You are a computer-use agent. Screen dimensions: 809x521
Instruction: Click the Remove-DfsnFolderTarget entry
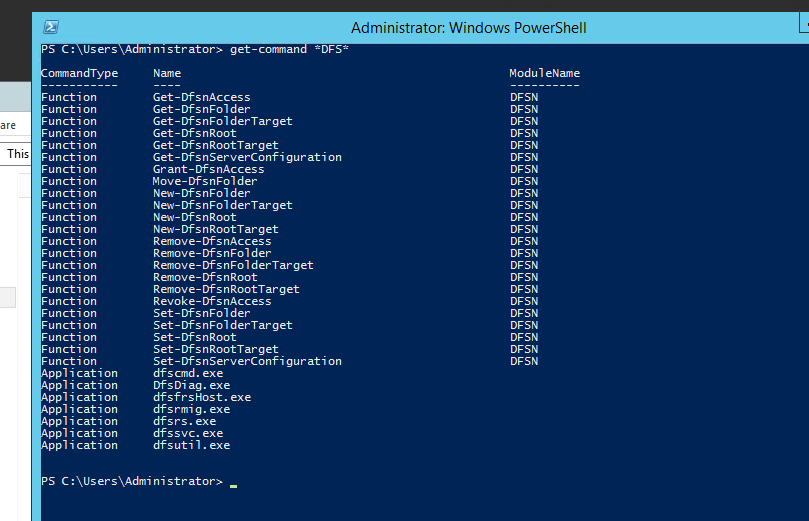[233, 265]
